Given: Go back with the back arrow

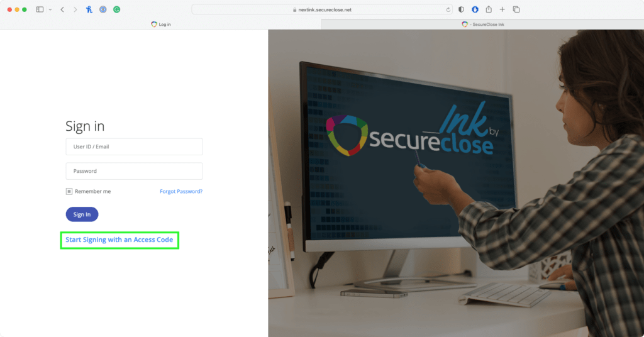Looking at the screenshot, I should tap(62, 9).
